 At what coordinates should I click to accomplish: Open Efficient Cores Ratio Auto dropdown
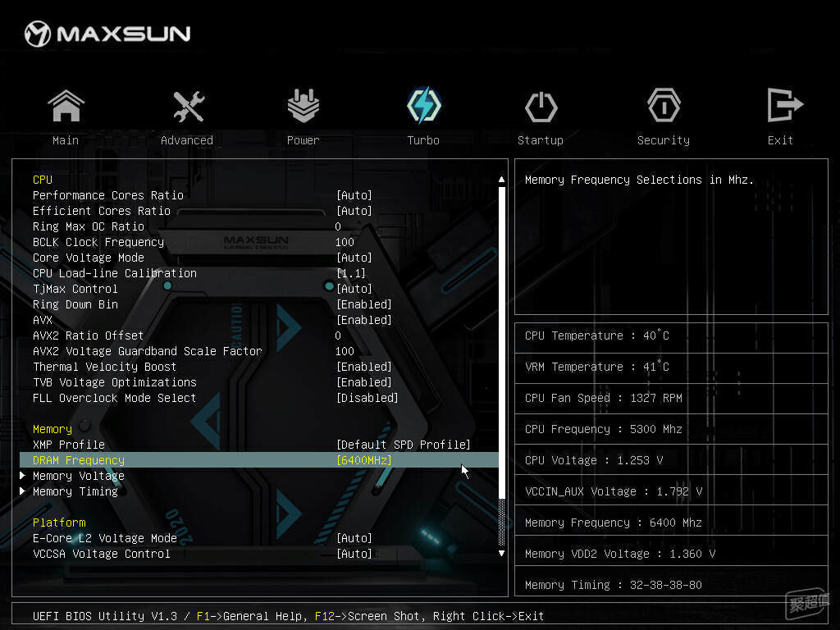click(354, 211)
